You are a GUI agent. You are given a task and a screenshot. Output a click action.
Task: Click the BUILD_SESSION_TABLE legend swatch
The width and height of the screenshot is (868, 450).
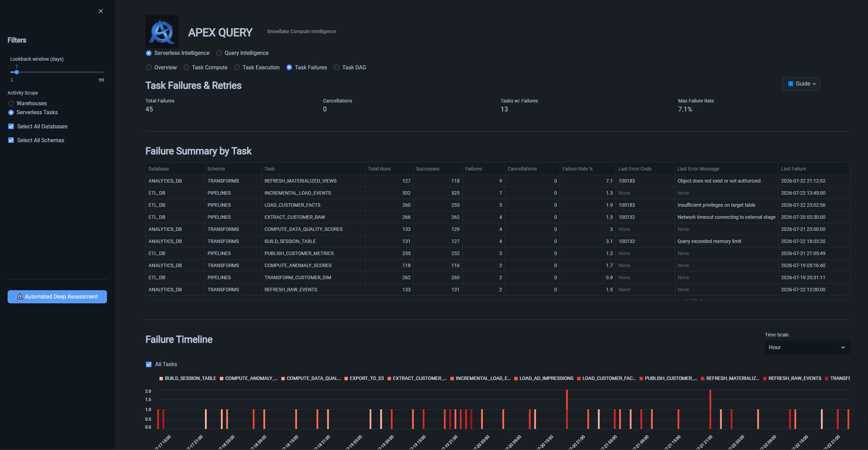(161, 379)
